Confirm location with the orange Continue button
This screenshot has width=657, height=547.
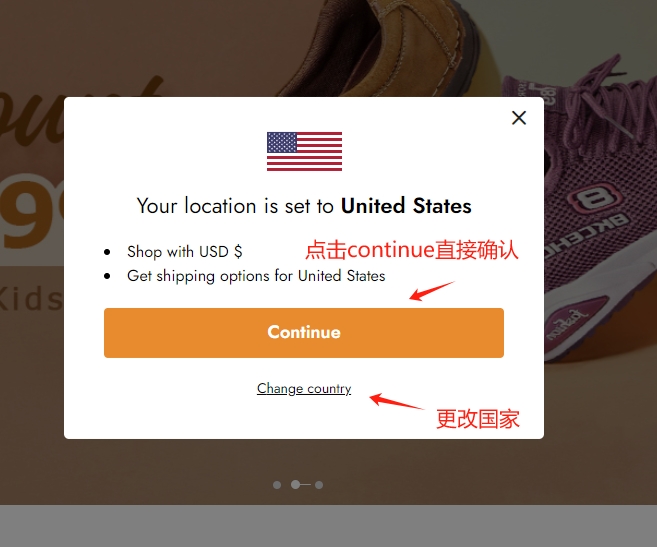pyautogui.click(x=304, y=333)
